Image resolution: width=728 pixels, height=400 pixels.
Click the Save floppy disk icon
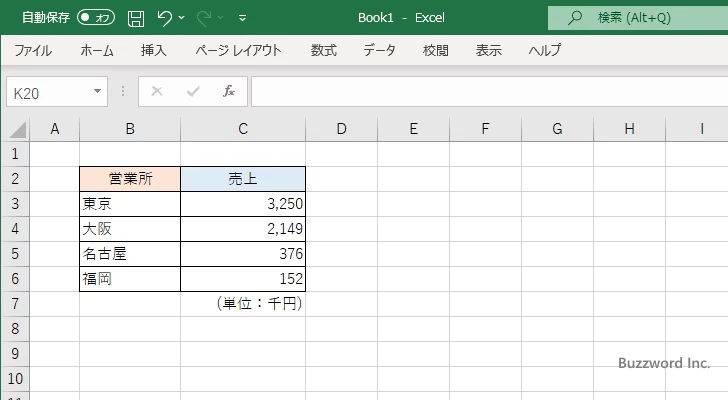tap(136, 18)
